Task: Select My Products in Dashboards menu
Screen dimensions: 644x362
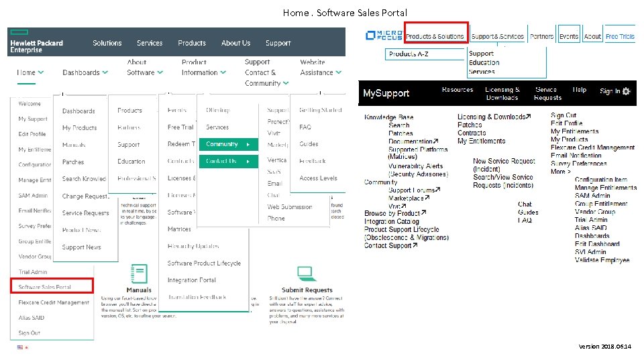Action: (x=79, y=127)
